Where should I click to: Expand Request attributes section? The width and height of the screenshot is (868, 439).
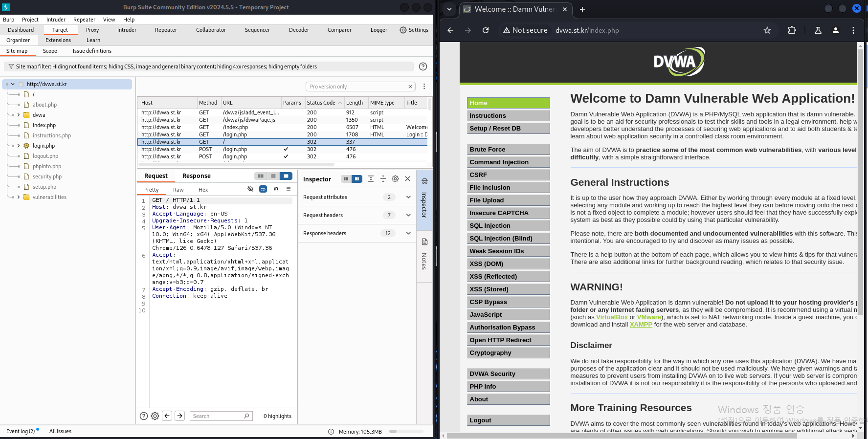[x=408, y=197]
